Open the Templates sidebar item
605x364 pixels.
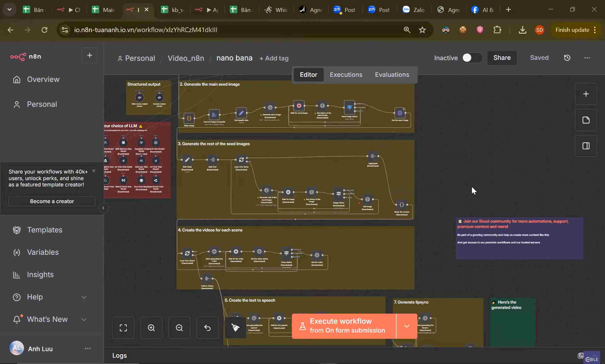[44, 230]
